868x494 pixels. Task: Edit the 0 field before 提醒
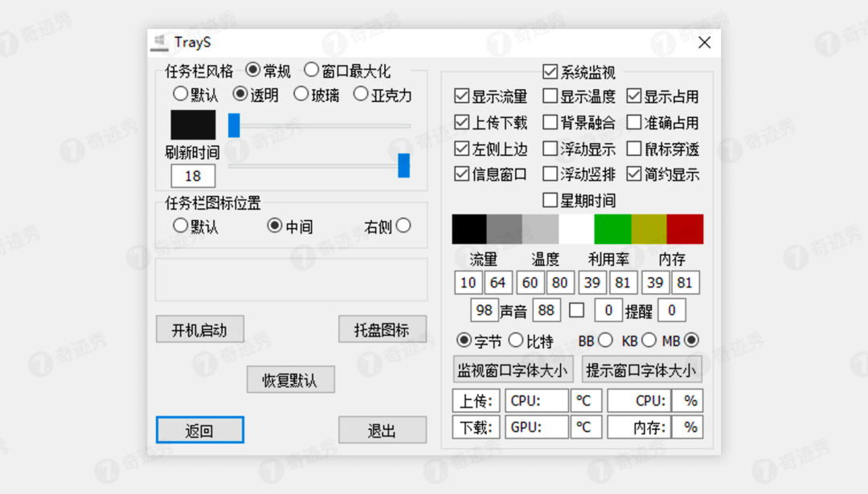tap(608, 310)
